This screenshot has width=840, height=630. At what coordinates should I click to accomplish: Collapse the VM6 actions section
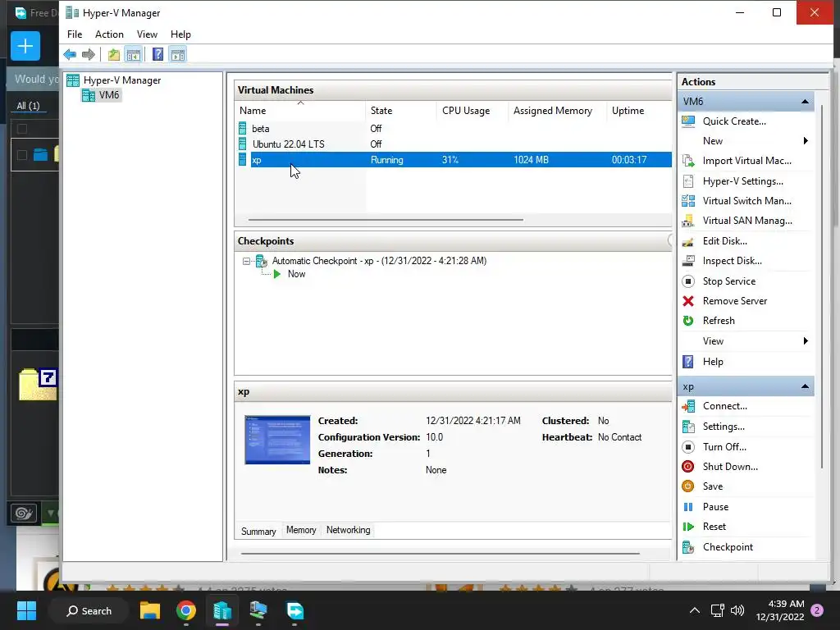pyautogui.click(x=805, y=101)
